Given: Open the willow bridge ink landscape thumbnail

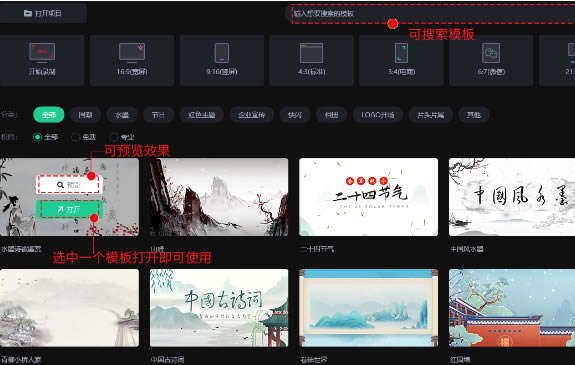Looking at the screenshot, I should click(69, 308).
